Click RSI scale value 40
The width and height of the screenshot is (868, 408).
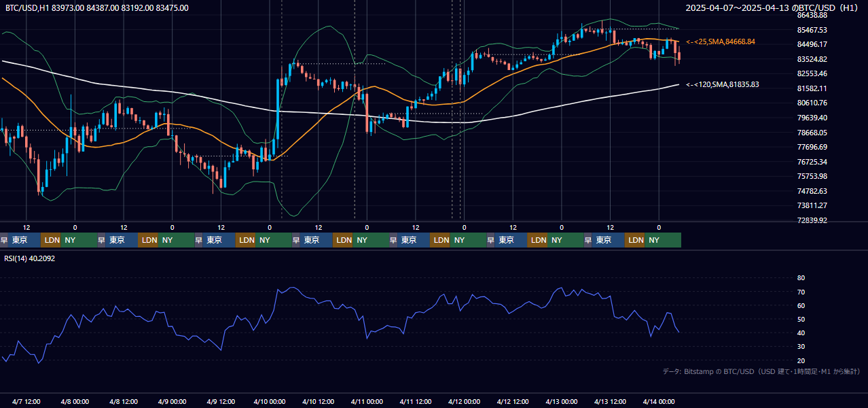801,333
